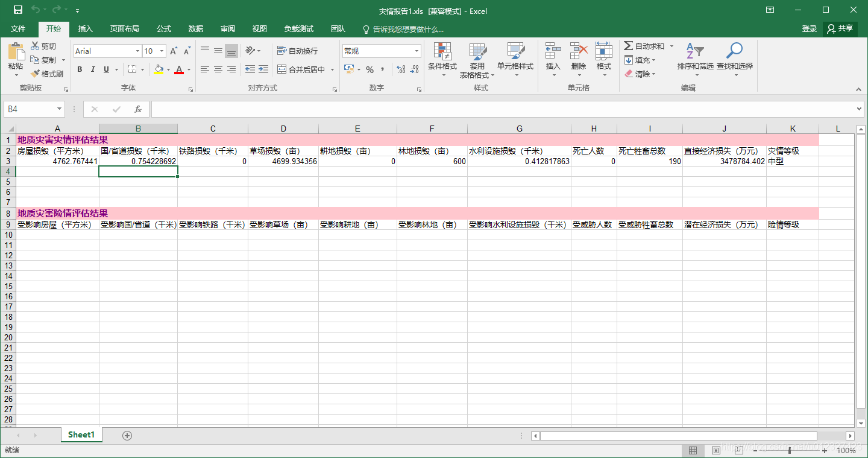Switch to the 插入 ribbon tab
The height and width of the screenshot is (458, 868).
pos(85,28)
